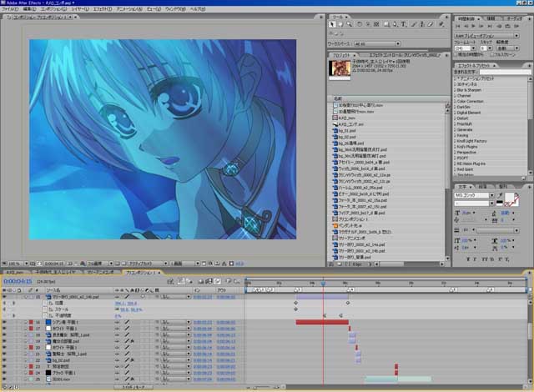
Task: Click the opacity value 0%
Action: pos(118,316)
